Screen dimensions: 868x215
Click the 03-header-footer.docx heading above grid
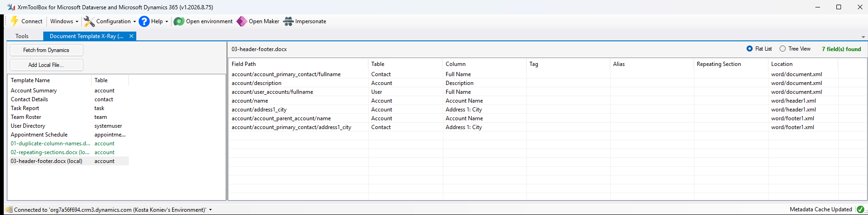pyautogui.click(x=259, y=49)
